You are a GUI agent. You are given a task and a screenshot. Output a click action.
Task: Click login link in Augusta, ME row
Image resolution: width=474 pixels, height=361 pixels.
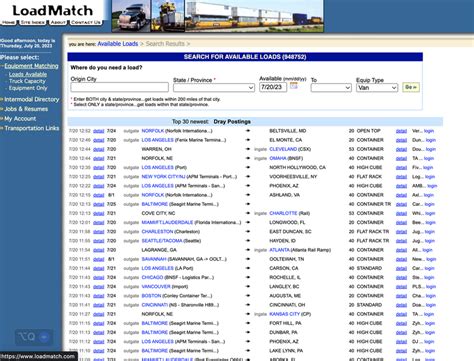pyautogui.click(x=431, y=296)
